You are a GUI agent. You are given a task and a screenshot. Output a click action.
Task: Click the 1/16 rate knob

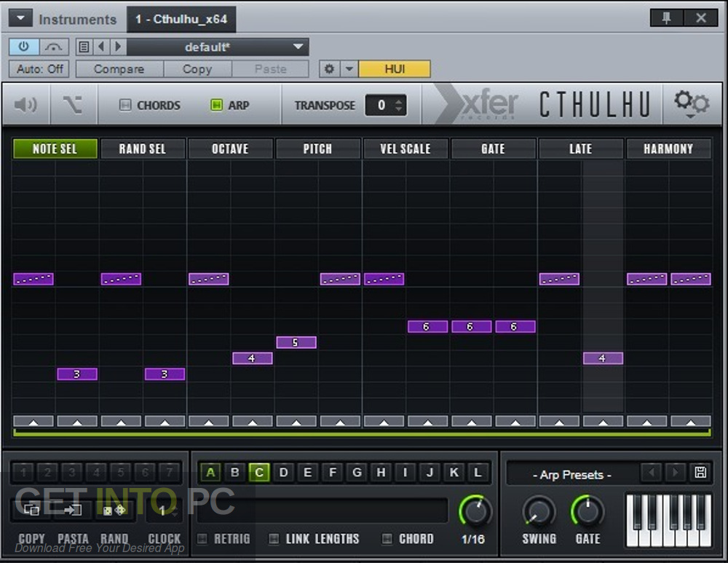tap(475, 511)
